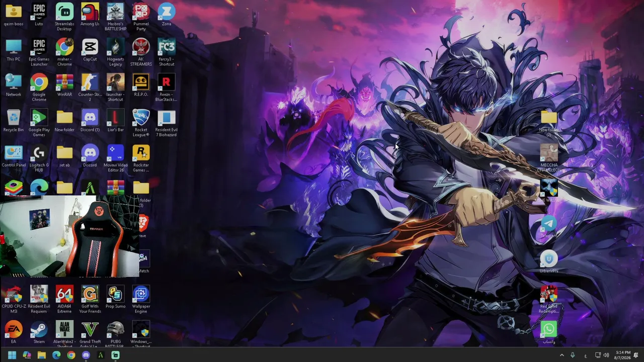Launch Hasbro's BATTLESHIP shortcut

point(115,17)
